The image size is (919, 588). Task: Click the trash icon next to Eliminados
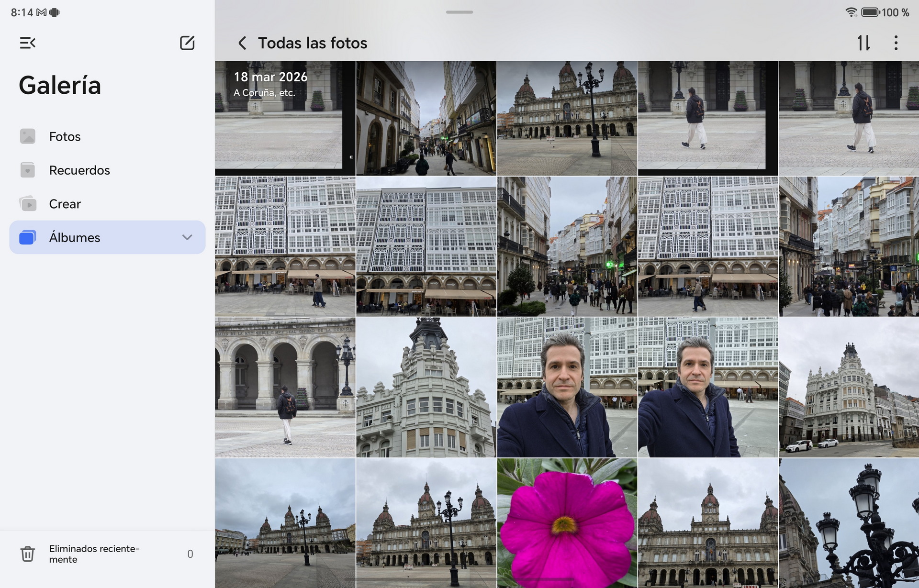[28, 554]
